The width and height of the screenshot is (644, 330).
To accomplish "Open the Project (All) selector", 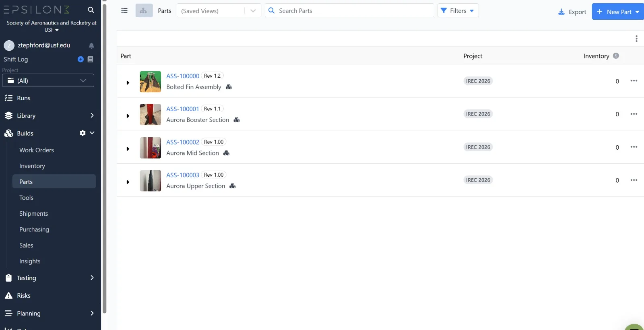I will (48, 80).
